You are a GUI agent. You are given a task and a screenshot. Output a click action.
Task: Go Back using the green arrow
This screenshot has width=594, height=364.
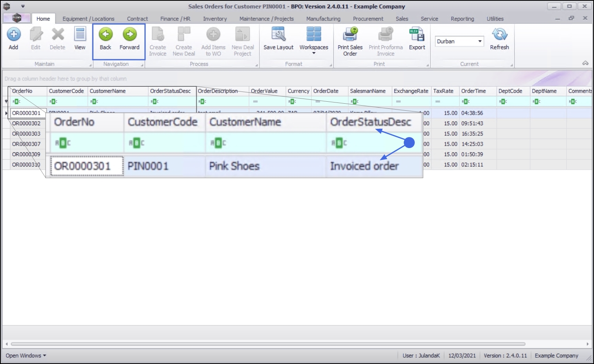(105, 35)
